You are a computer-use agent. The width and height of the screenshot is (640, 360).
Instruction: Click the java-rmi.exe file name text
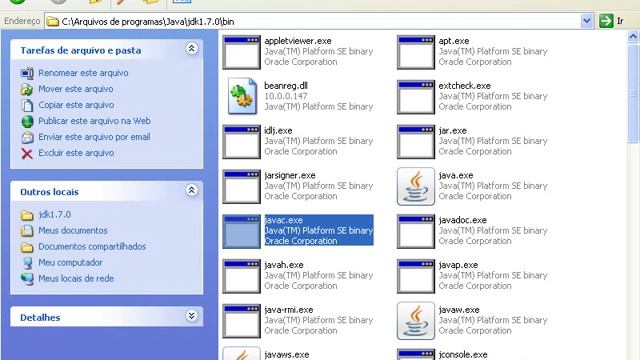(x=289, y=310)
